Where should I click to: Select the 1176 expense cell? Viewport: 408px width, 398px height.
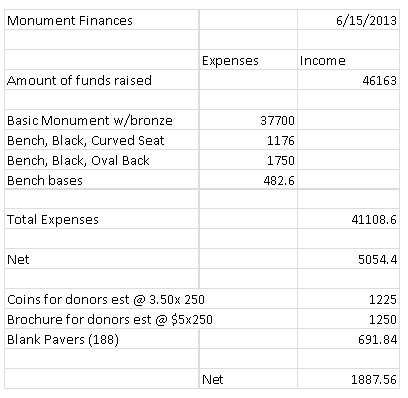[248, 140]
